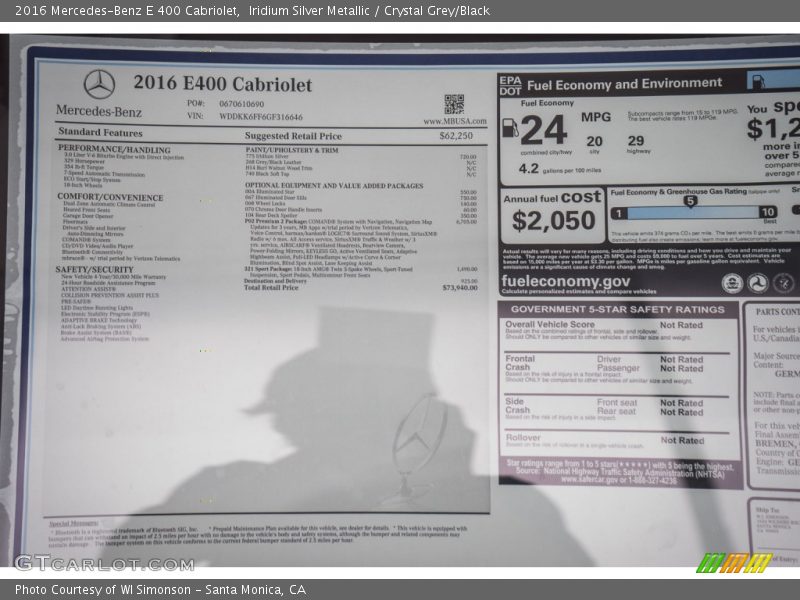Screen dimensions: 800x600
Task: Click 'Not Rated' beside Overall Vehicle Score
Action: coord(681,325)
